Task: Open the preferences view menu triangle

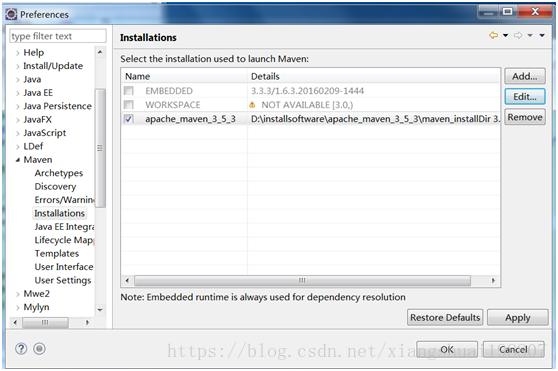Action: click(x=542, y=35)
